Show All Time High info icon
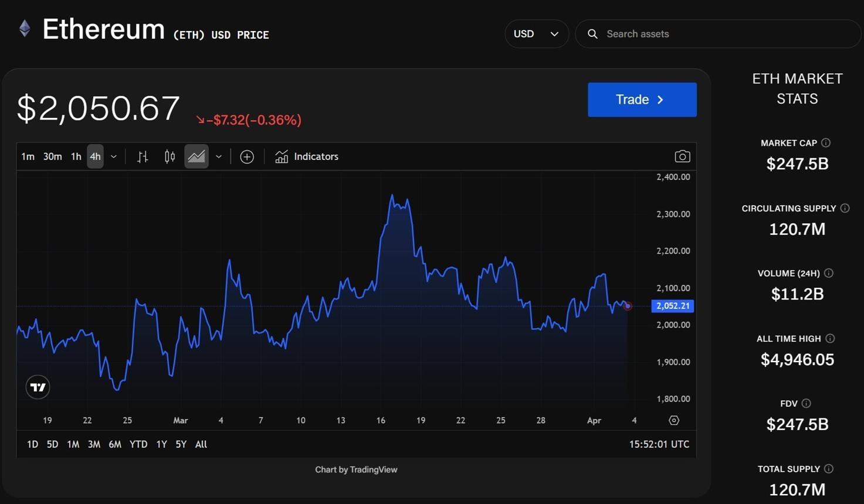The height and width of the screenshot is (504, 864). (x=830, y=338)
